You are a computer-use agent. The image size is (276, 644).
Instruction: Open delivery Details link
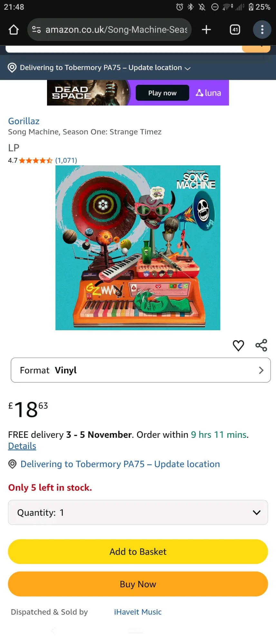pyautogui.click(x=22, y=446)
